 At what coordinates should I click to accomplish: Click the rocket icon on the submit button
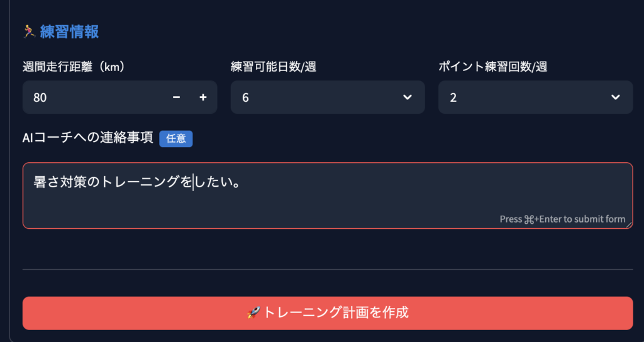(x=253, y=312)
